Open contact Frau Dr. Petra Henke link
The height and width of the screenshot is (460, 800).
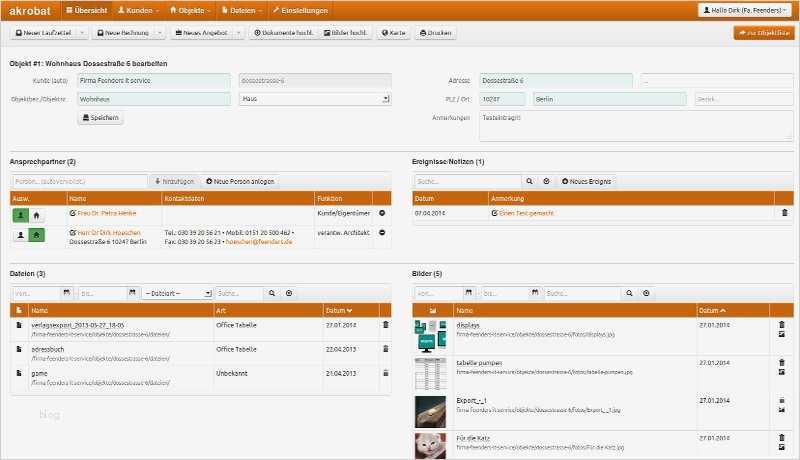pyautogui.click(x=107, y=213)
